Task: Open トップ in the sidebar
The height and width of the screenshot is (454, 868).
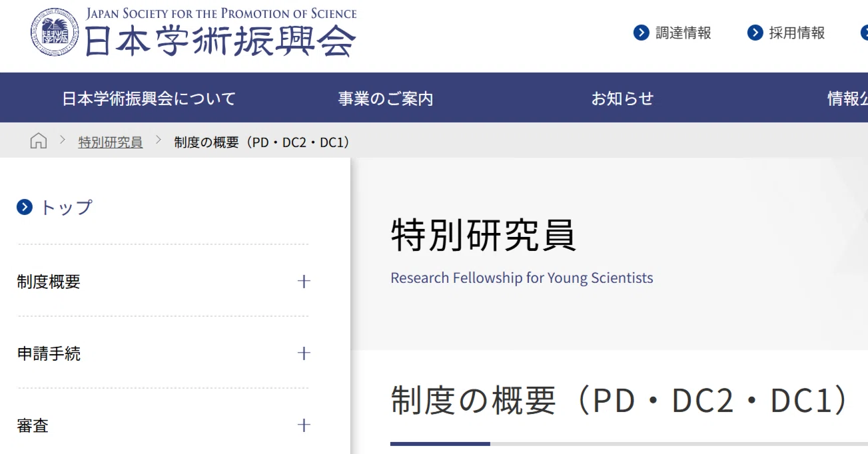Action: click(x=66, y=208)
